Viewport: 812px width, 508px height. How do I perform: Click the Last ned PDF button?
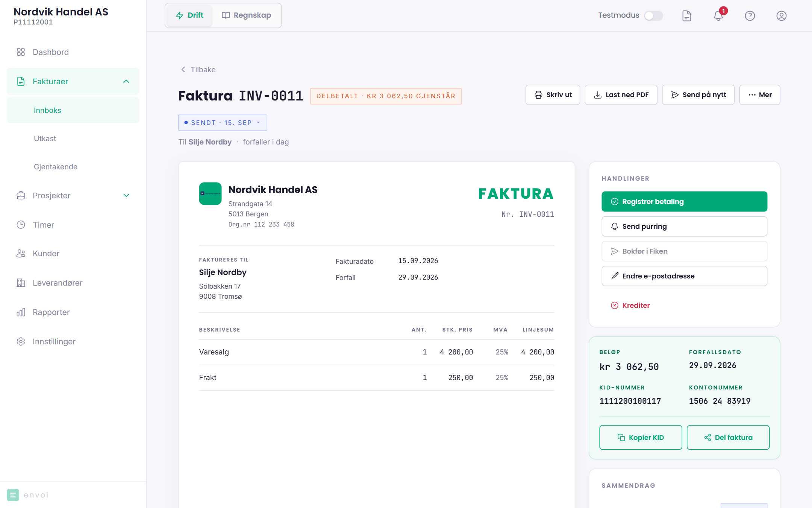tap(621, 95)
